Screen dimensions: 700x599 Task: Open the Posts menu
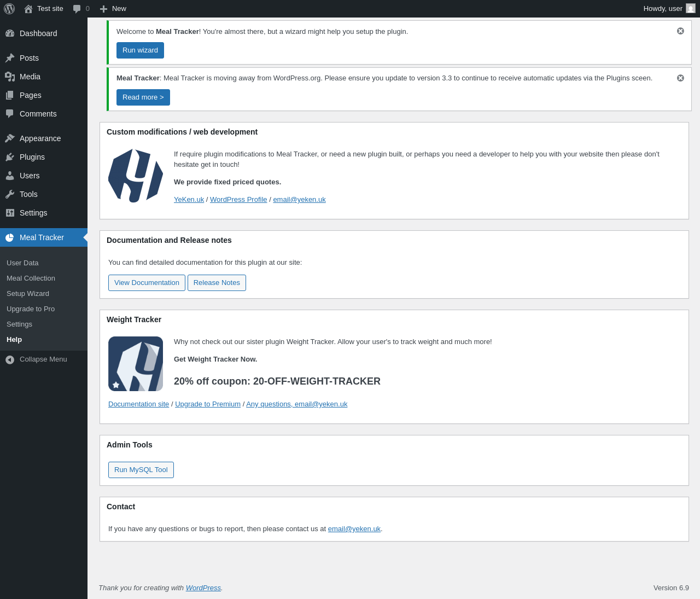click(29, 58)
